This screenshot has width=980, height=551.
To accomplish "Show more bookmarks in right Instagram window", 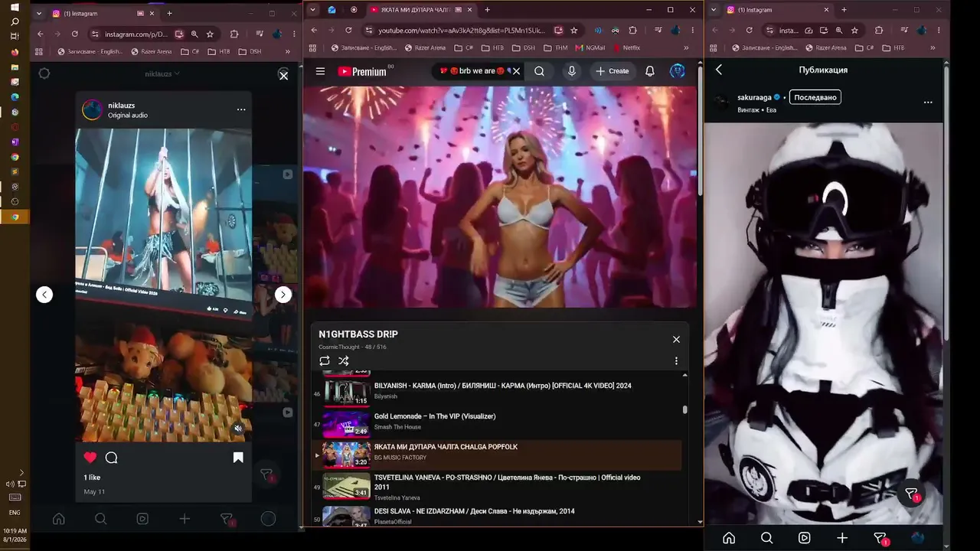I will click(931, 47).
